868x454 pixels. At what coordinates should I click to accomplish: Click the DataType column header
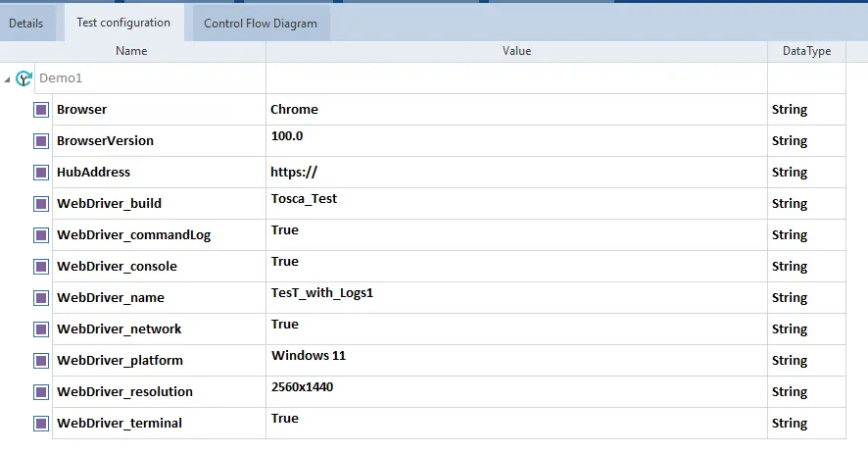(806, 51)
